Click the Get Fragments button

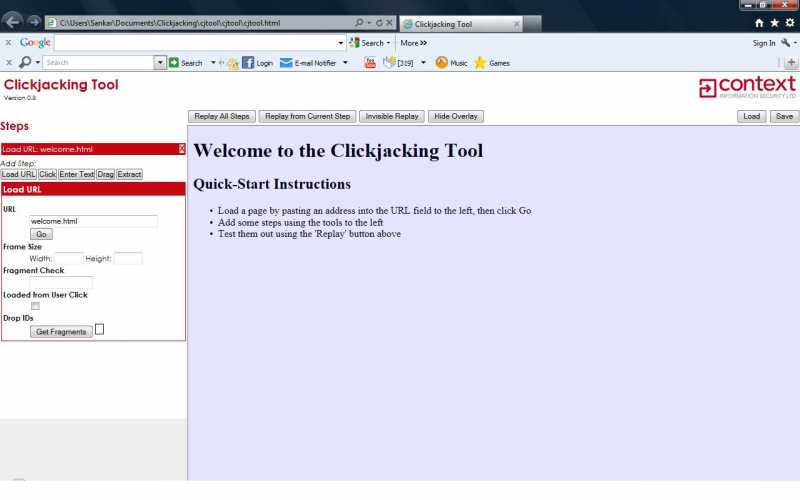click(61, 332)
